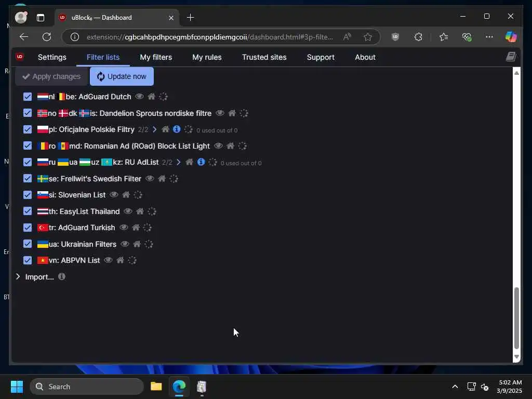The width and height of the screenshot is (532, 399).
Task: Click Update now button
Action: (122, 76)
